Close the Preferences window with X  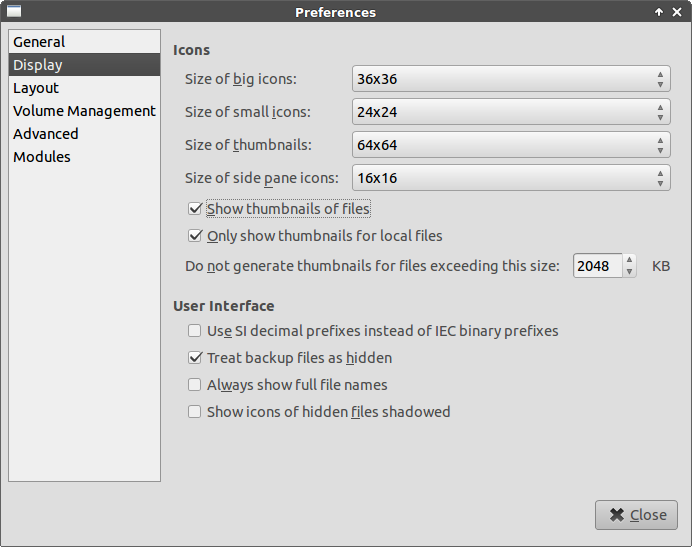tap(677, 12)
